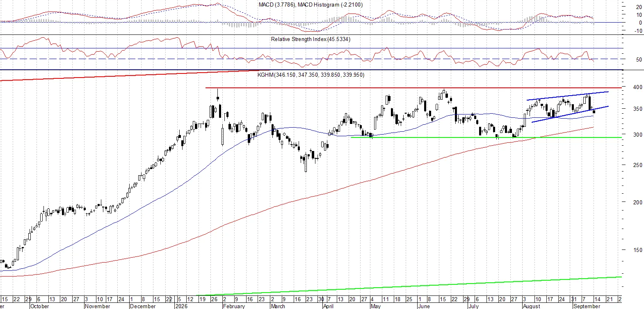Click the 0 value on the MACD scale
Viewport: 644px width, 309px height.
click(640, 23)
